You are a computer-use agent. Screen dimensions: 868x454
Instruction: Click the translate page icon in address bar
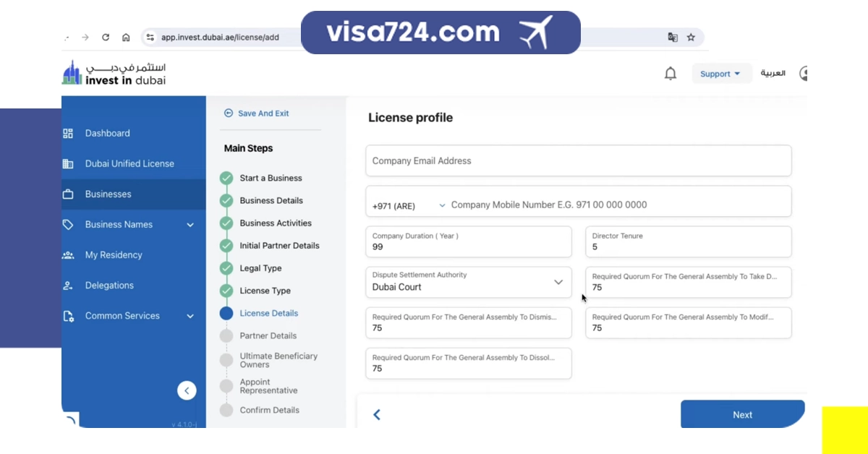673,38
